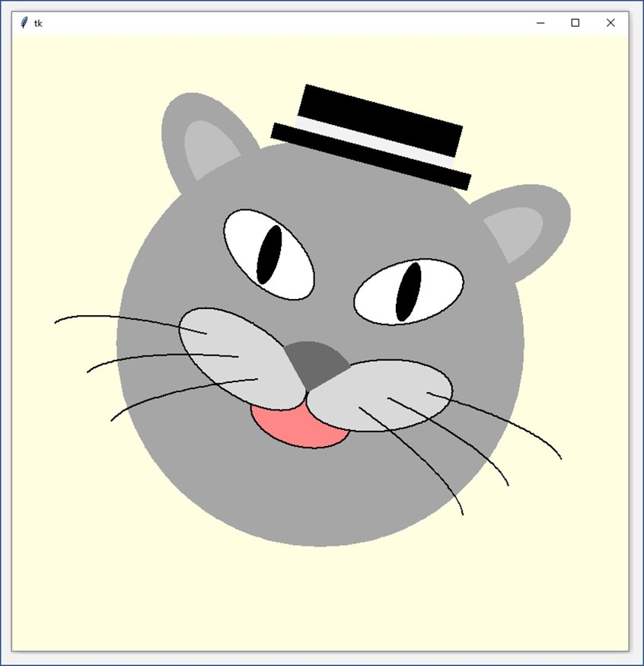Click the black pupil of the right eye
The image size is (644, 666).
click(408, 292)
